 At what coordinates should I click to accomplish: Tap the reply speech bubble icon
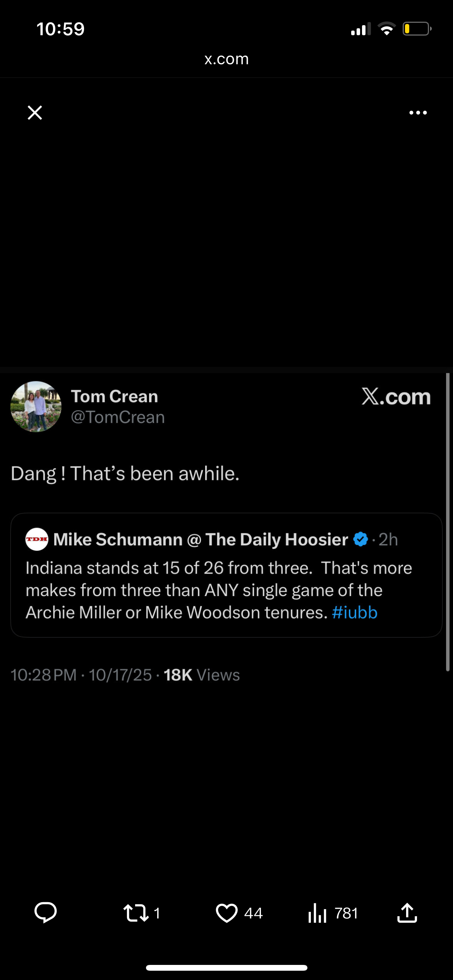click(46, 913)
